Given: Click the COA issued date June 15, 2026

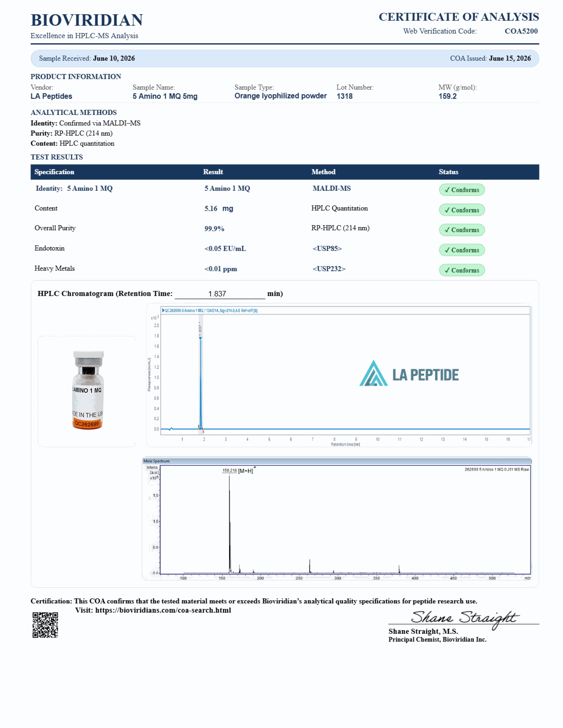Looking at the screenshot, I should tap(510, 58).
